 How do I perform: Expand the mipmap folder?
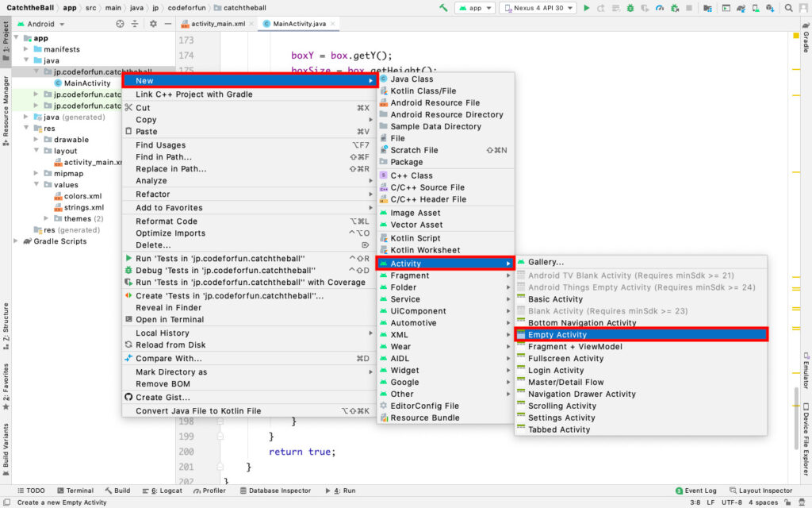pyautogui.click(x=36, y=173)
